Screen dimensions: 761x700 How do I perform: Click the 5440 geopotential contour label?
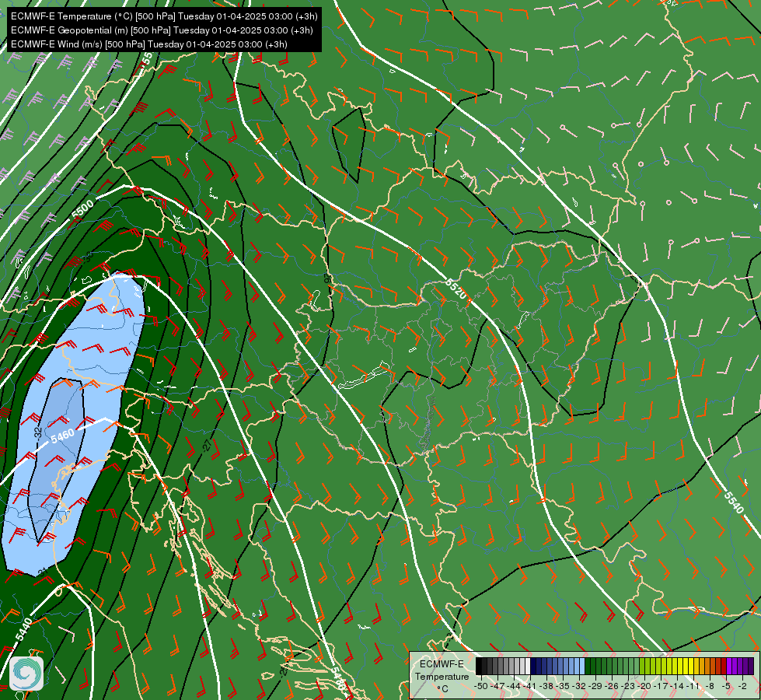click(x=23, y=629)
